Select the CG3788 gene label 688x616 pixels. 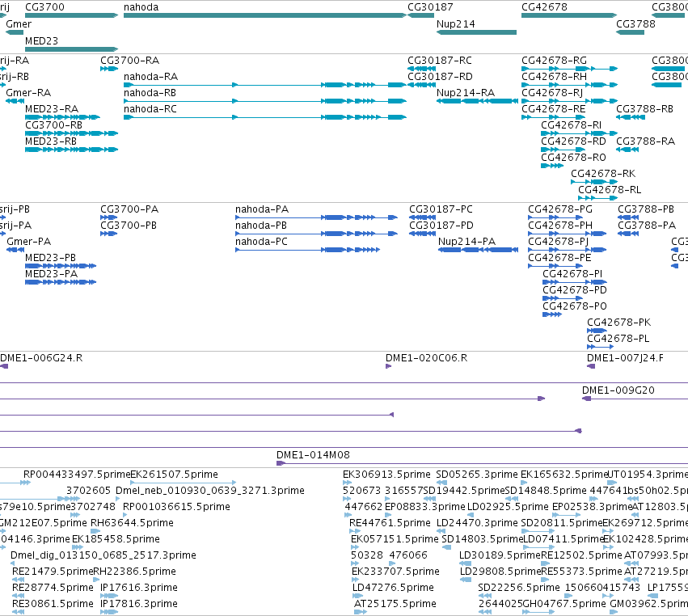click(635, 23)
